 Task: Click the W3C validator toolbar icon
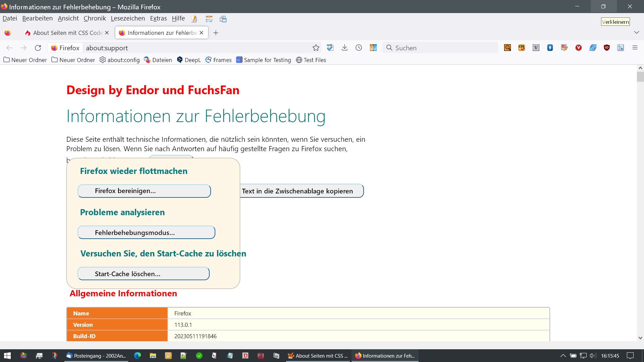[x=330, y=48]
